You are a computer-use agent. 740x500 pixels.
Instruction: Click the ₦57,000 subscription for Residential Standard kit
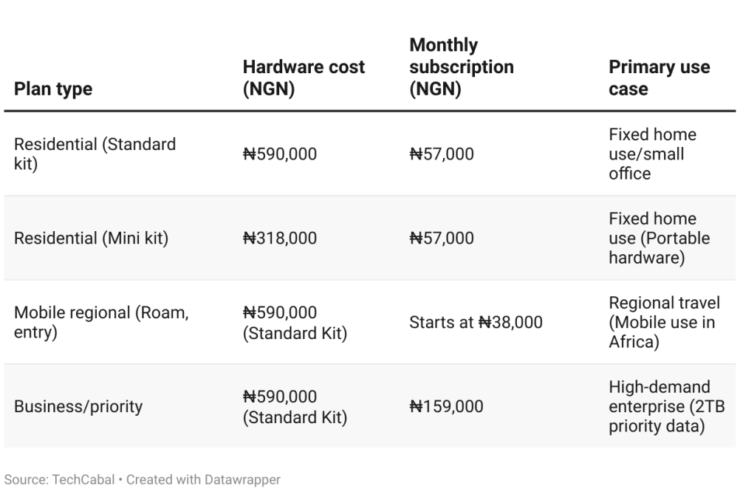pyautogui.click(x=442, y=154)
